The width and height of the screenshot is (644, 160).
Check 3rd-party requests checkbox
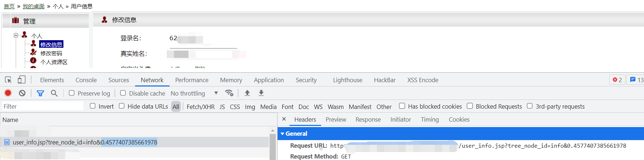529,106
